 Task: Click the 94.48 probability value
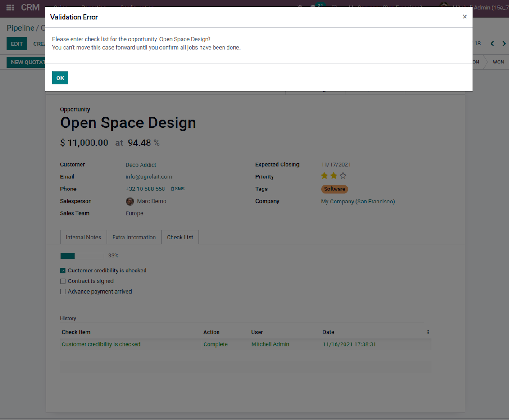coord(139,143)
